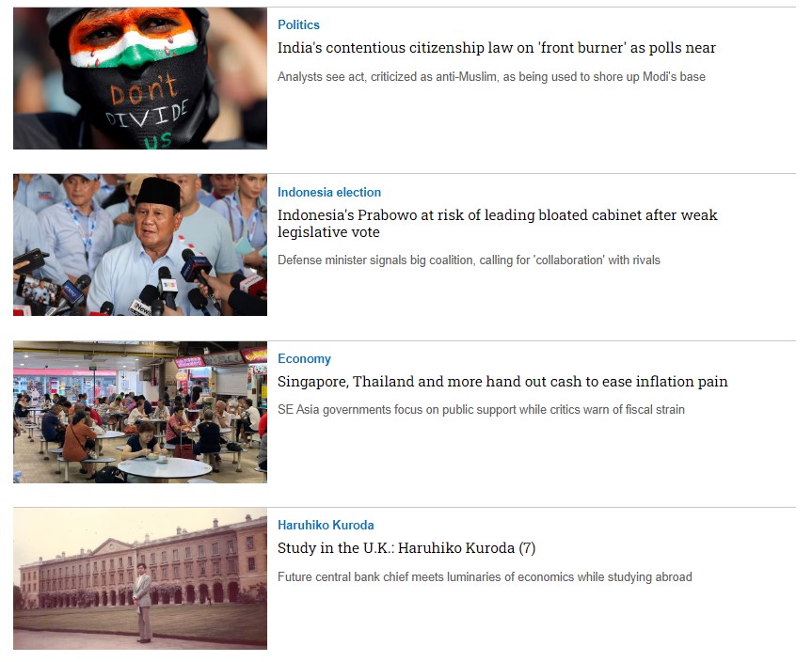Read the subheading about SE Asia fiscal strain

481,409
